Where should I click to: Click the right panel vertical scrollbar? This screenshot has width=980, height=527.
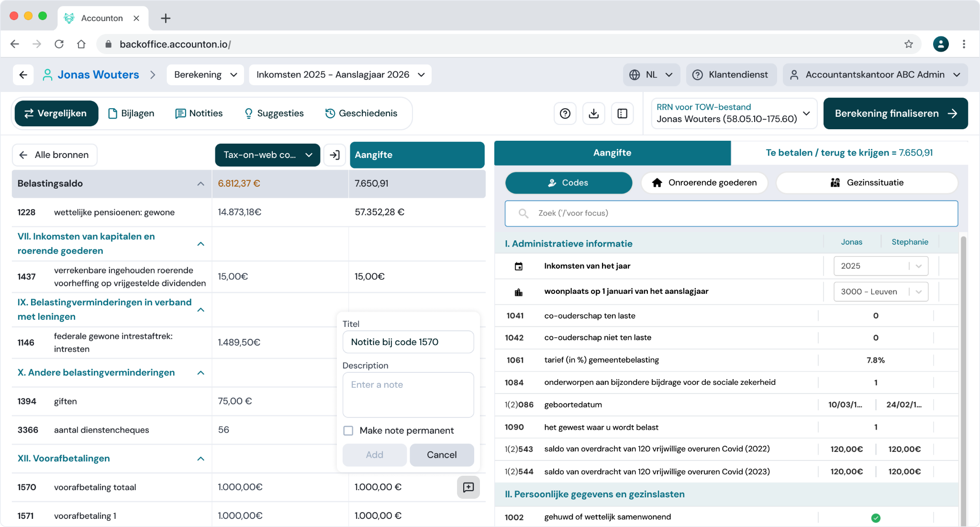(x=964, y=381)
